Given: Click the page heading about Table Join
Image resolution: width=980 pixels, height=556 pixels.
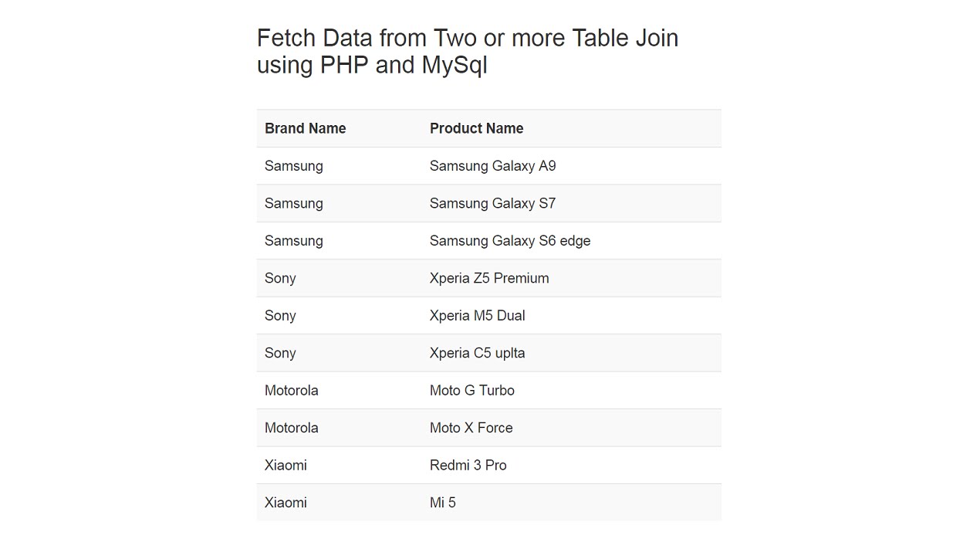Looking at the screenshot, I should click(x=467, y=51).
